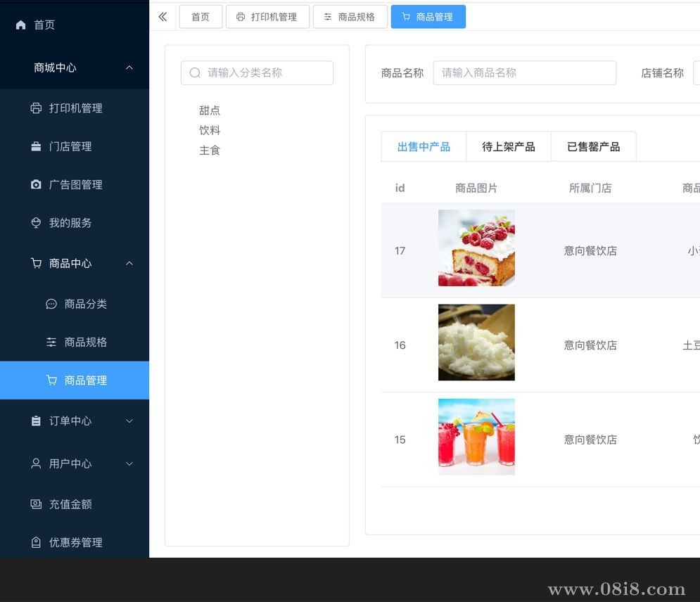This screenshot has width=700, height=602.
Task: Switch to the 待上架产品 tab
Action: [508, 146]
